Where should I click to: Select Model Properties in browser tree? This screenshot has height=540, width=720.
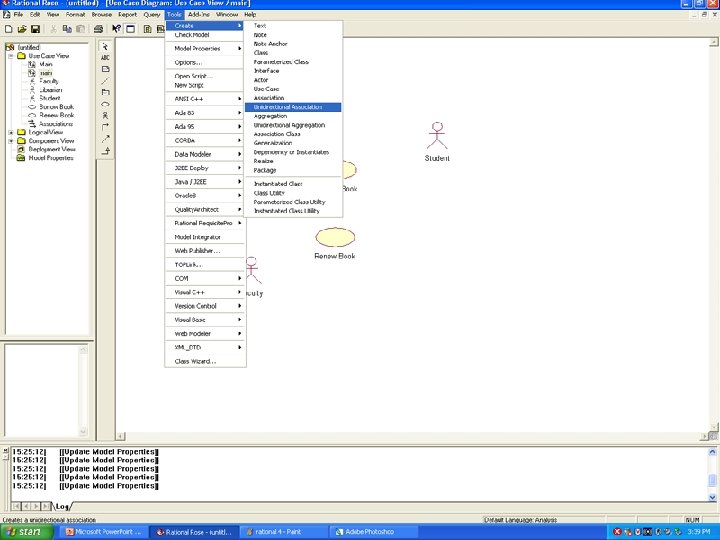(51, 158)
